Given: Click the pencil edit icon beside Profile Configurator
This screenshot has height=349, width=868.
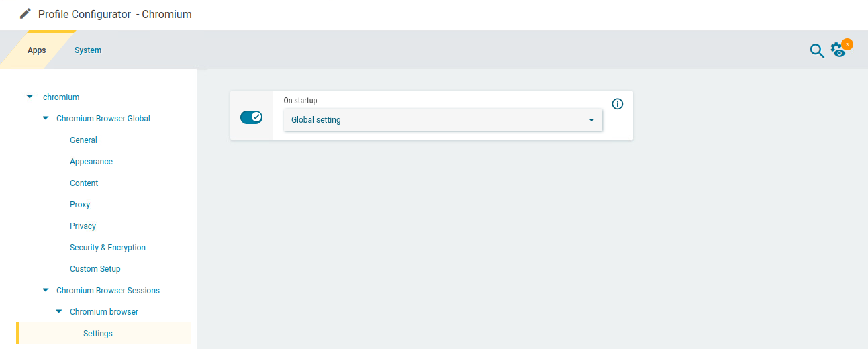Looking at the screenshot, I should tap(26, 13).
